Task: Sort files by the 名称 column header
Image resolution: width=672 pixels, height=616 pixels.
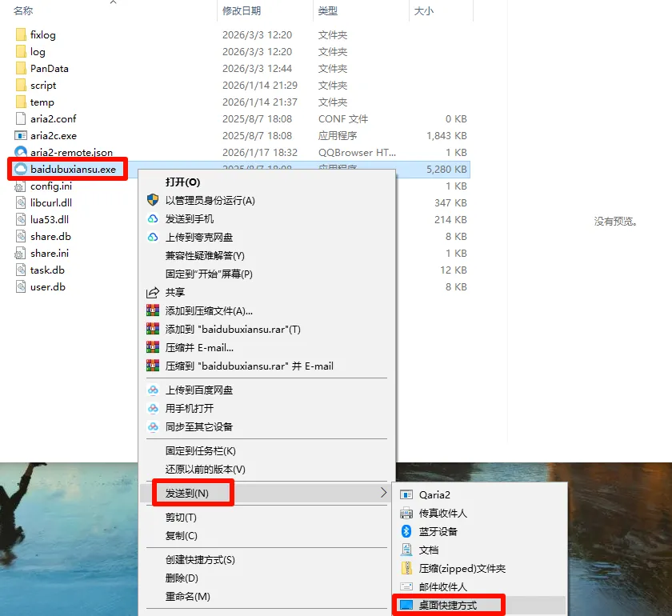Action: (x=23, y=10)
